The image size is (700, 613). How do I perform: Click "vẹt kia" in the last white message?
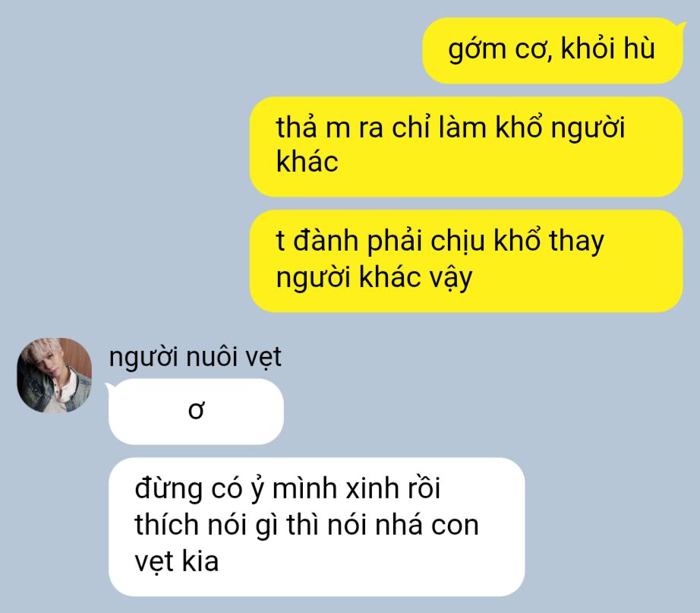(177, 561)
